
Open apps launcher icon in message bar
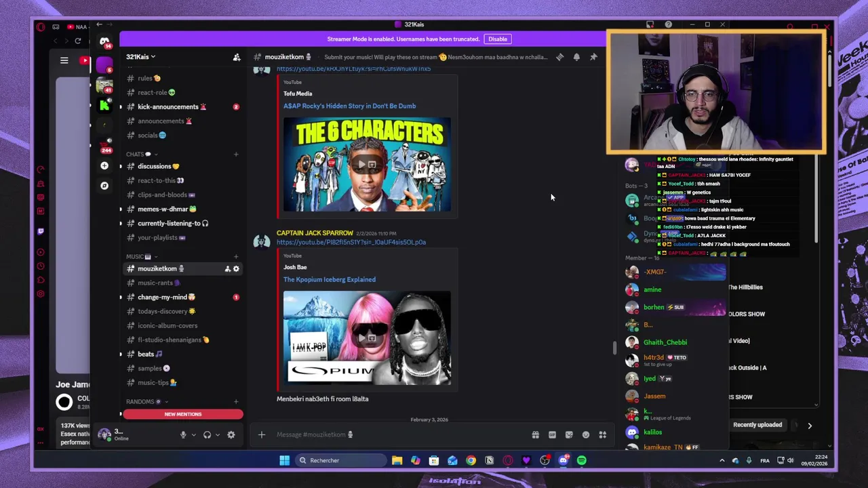[x=602, y=434]
